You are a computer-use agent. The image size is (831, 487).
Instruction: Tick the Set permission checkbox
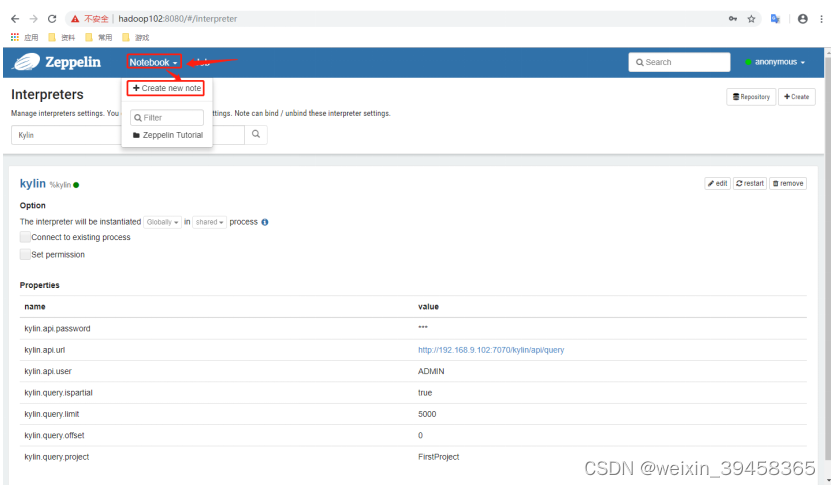25,254
